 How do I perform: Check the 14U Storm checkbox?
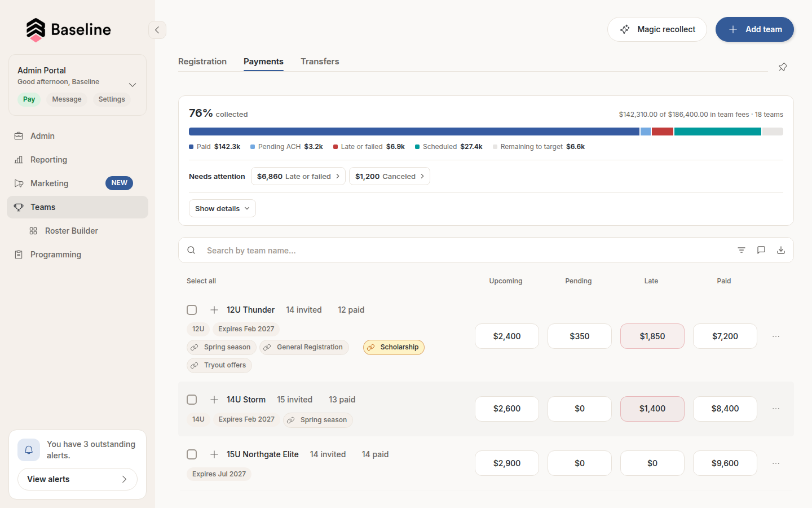(x=192, y=400)
